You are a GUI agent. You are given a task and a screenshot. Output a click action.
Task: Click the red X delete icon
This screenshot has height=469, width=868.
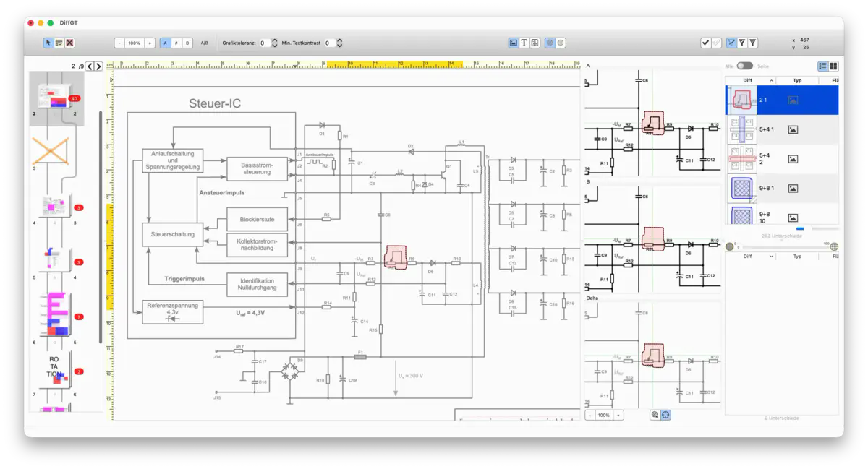click(x=69, y=43)
